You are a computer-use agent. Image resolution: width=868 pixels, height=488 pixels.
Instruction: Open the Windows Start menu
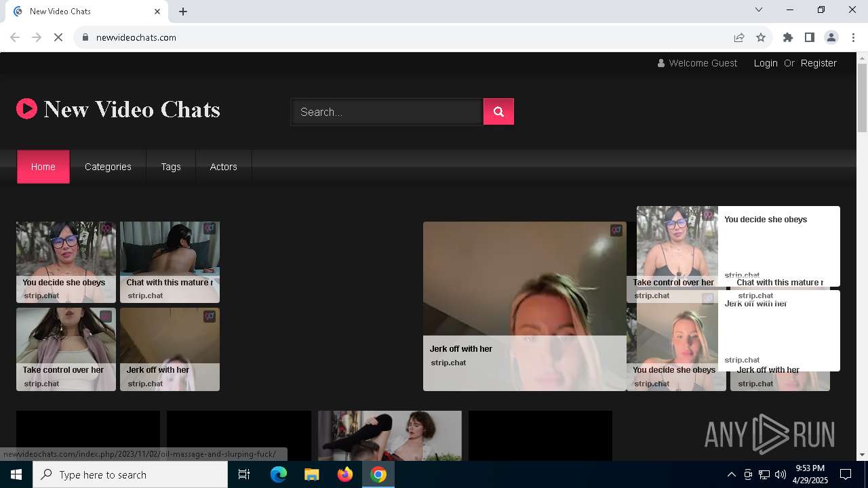coord(16,474)
